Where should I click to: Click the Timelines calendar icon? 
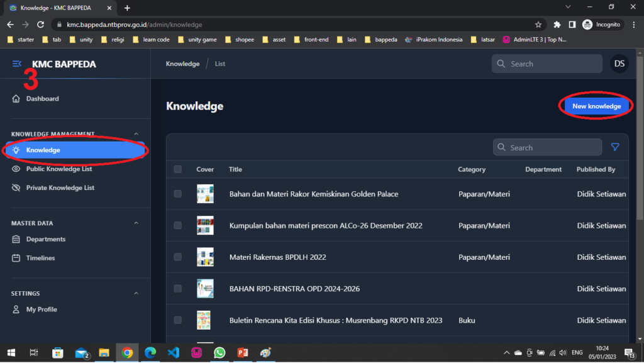point(16,258)
